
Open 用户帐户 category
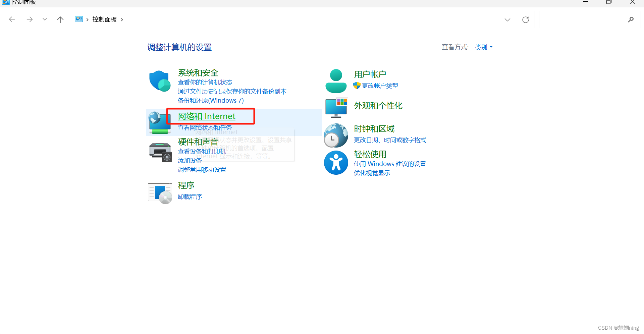370,74
